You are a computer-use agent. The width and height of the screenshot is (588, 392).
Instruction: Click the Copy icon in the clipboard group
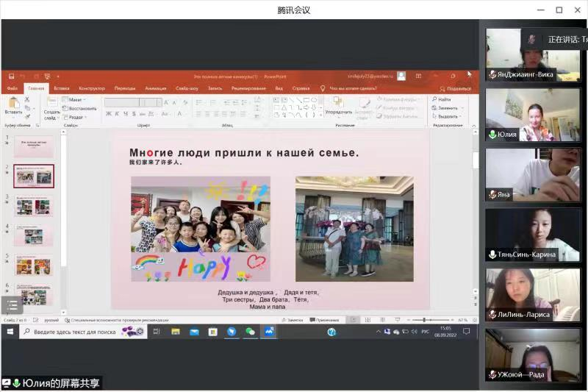(27, 108)
